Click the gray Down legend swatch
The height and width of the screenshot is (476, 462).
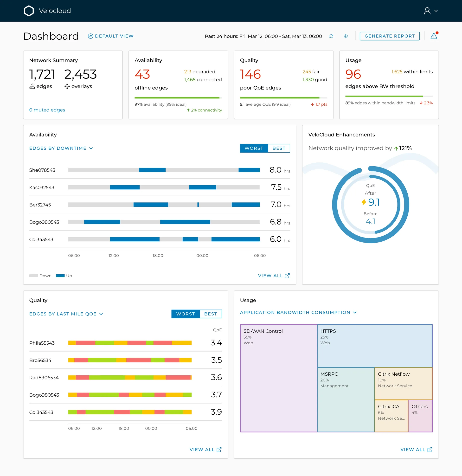(x=33, y=276)
